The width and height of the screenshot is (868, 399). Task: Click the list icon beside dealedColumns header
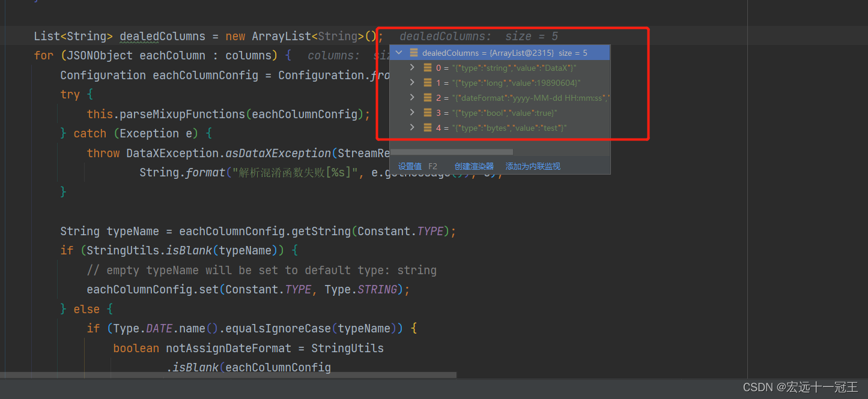[414, 53]
